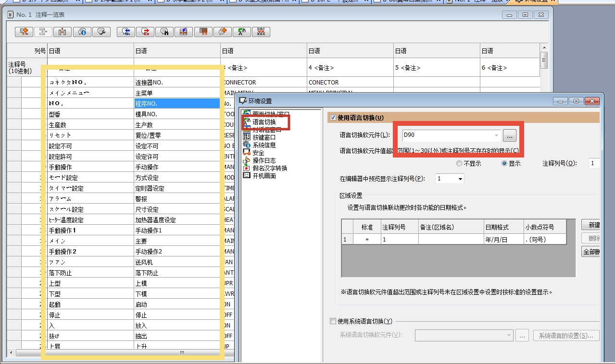The image size is (615, 364).
Task: Select the 程序NO. table cell
Action: coord(176,103)
